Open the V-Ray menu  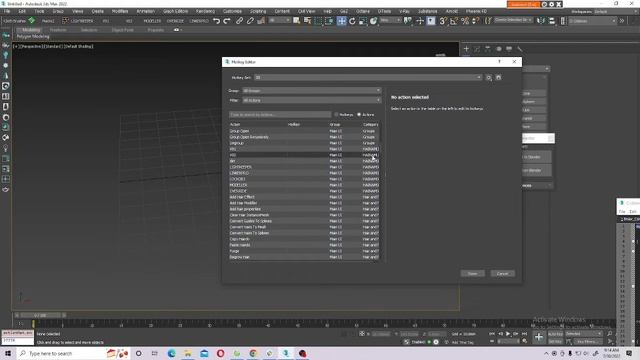pos(404,11)
